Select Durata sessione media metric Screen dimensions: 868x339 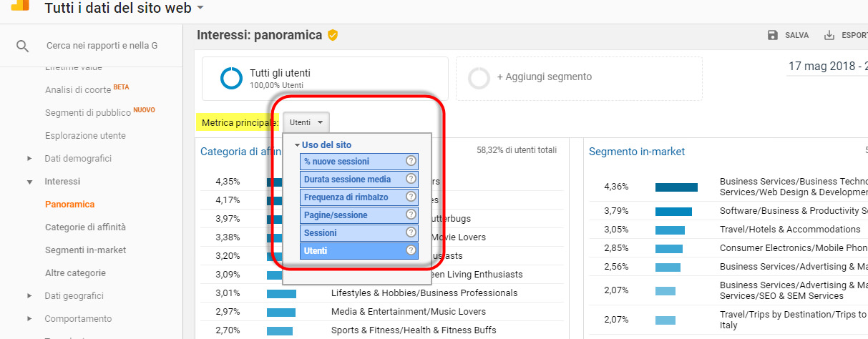(359, 179)
